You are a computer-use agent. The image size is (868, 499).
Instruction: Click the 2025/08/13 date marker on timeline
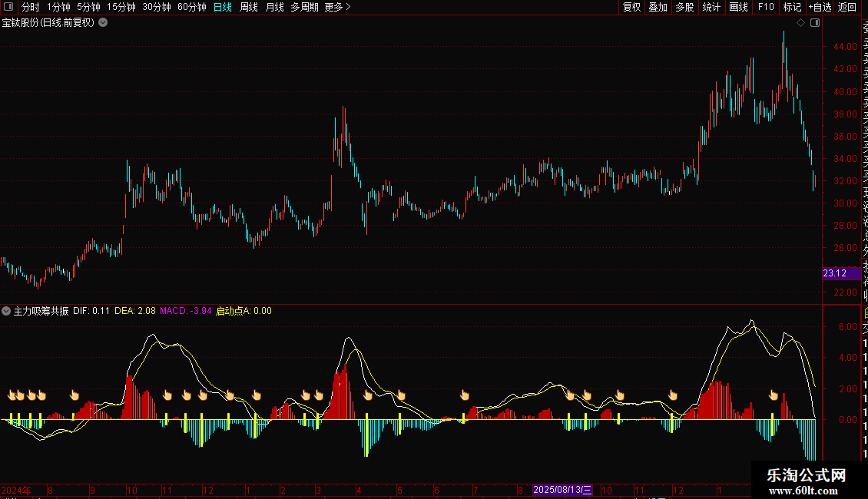point(563,490)
